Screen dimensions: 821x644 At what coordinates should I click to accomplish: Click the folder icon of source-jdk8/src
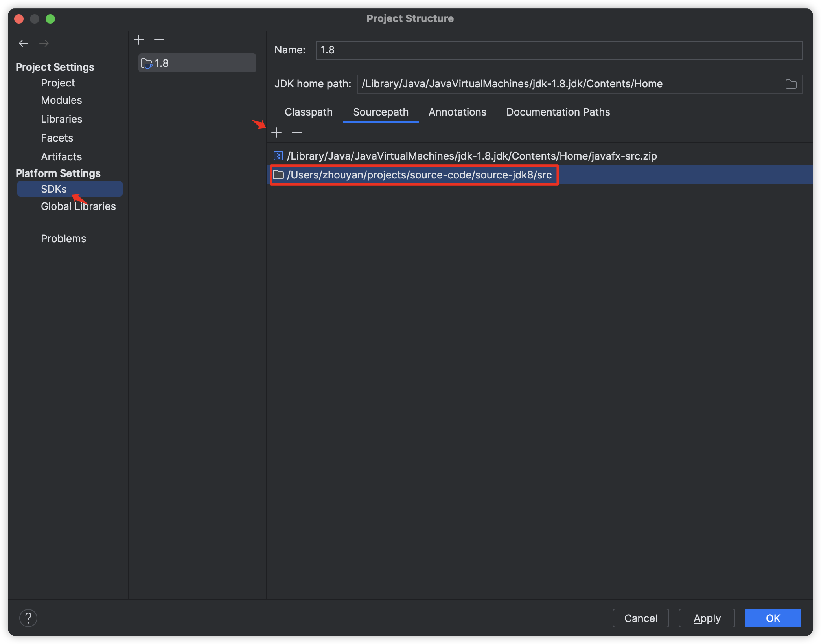(x=278, y=175)
